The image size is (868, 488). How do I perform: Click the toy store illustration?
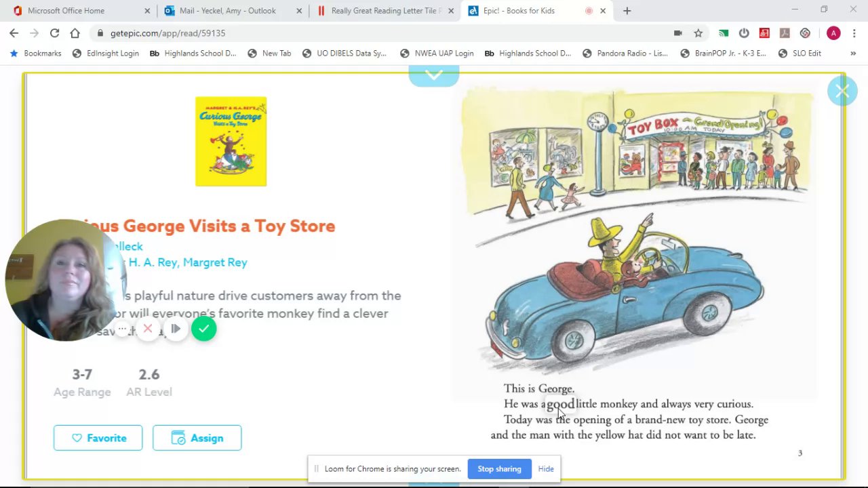click(x=636, y=230)
